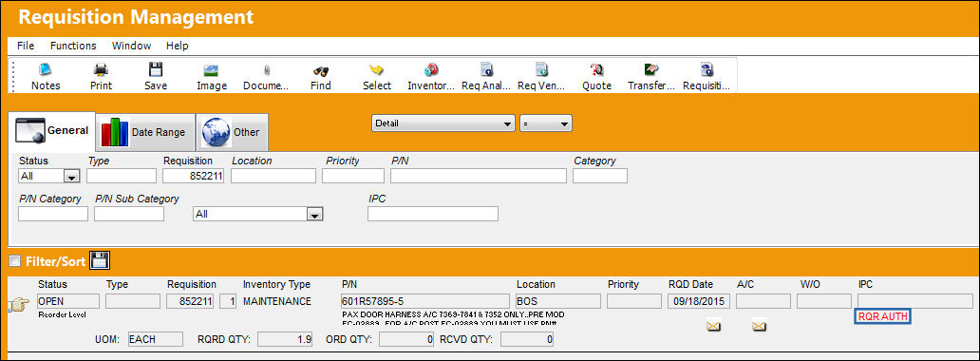Click the P/N filter input field
The image size is (980, 361).
[479, 176]
